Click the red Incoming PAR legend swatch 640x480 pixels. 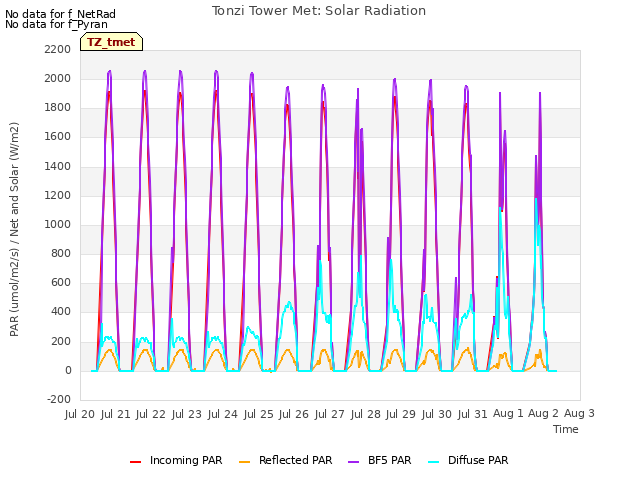136,462
